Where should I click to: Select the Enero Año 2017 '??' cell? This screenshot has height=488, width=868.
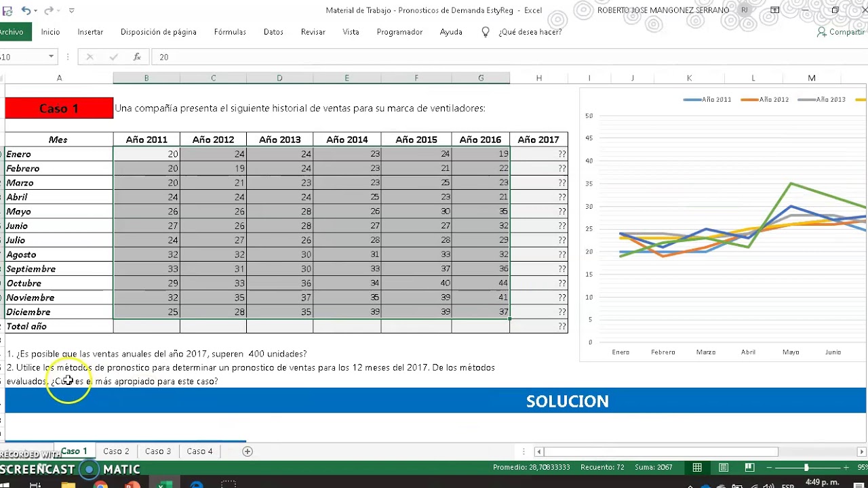(538, 154)
